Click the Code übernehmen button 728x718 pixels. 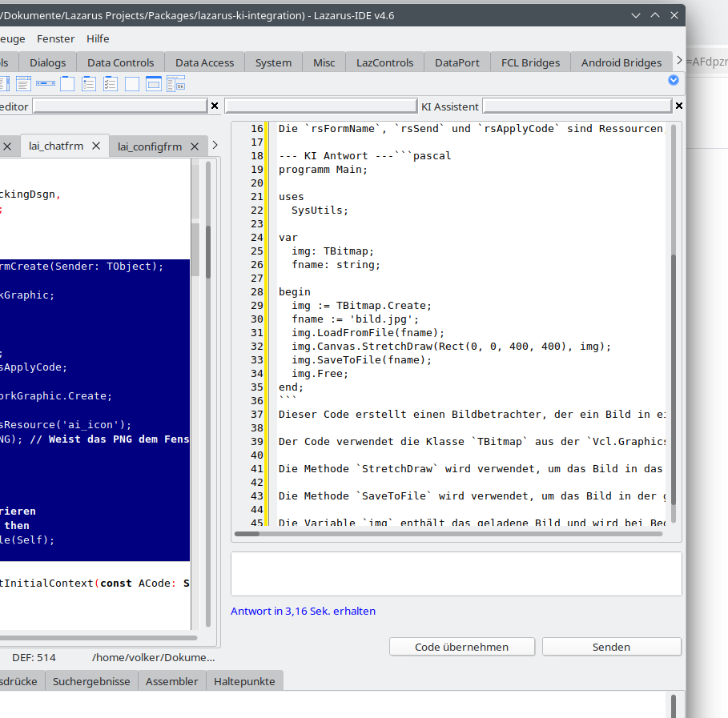point(461,647)
